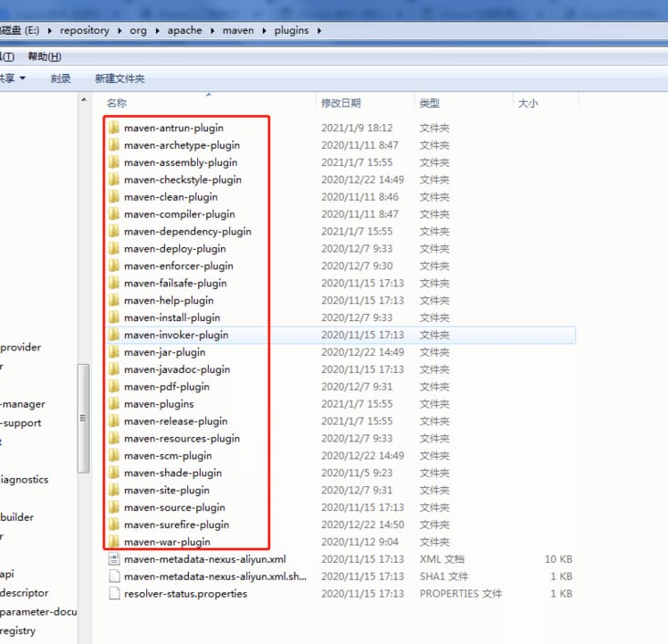Select the maven-shade-plugin folder icon
The image size is (668, 644).
coord(114,473)
